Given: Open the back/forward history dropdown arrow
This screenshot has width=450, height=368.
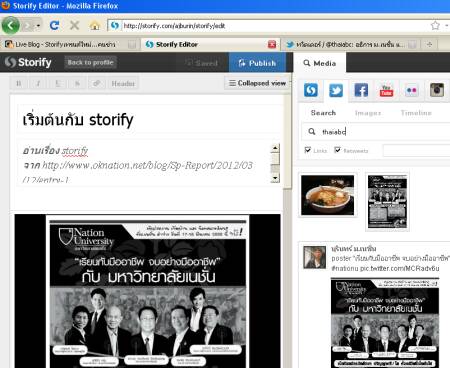Looking at the screenshot, I should click(x=38, y=26).
